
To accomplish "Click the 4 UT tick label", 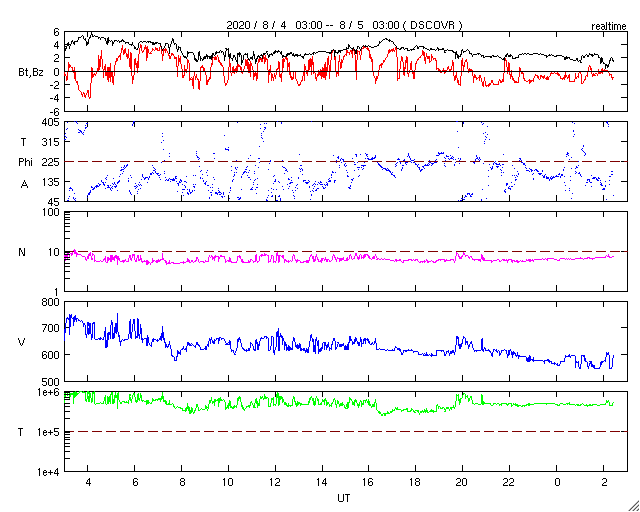I will 88,482.
